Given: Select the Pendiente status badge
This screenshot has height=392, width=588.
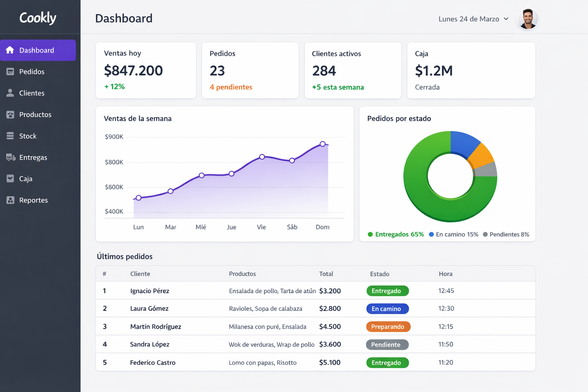Looking at the screenshot, I should pos(387,345).
